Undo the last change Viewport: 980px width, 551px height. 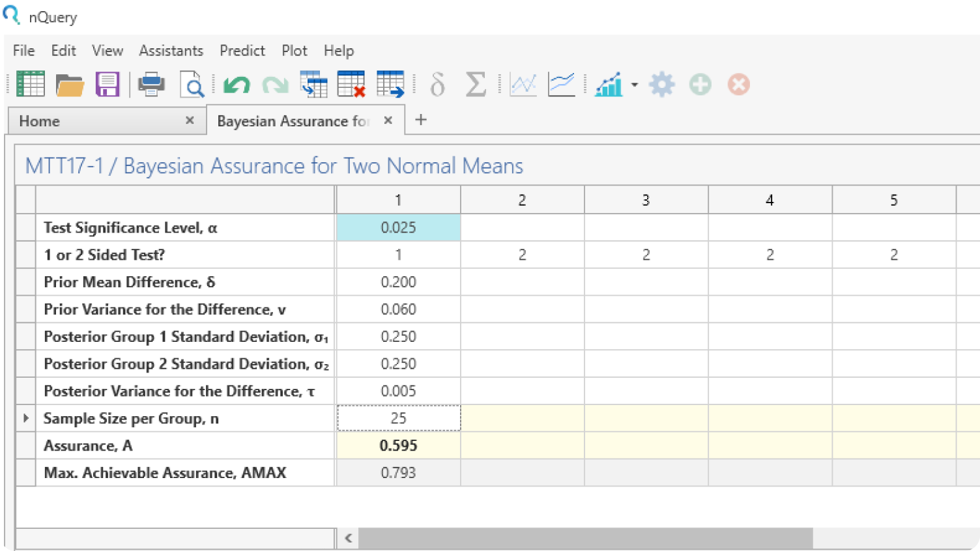coord(236,84)
